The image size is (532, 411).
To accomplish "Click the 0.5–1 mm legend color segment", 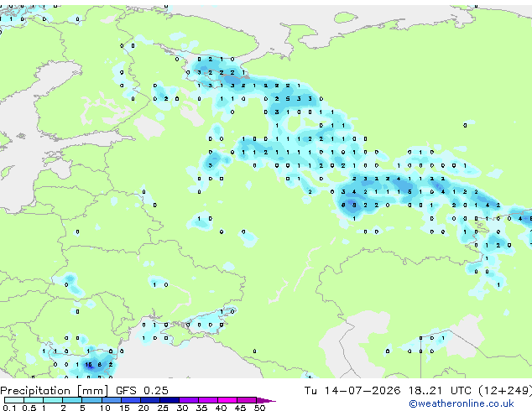I will [x=34, y=400].
